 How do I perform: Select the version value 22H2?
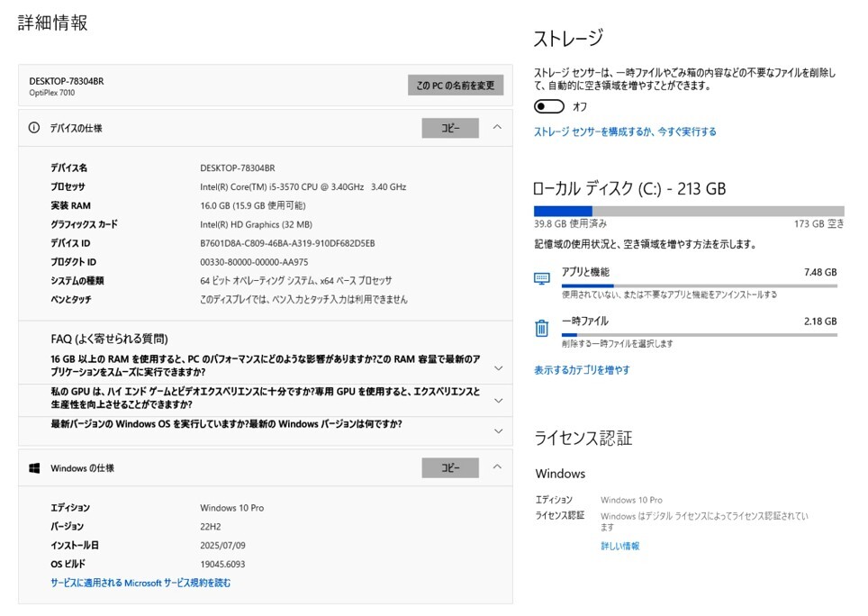[x=211, y=527]
